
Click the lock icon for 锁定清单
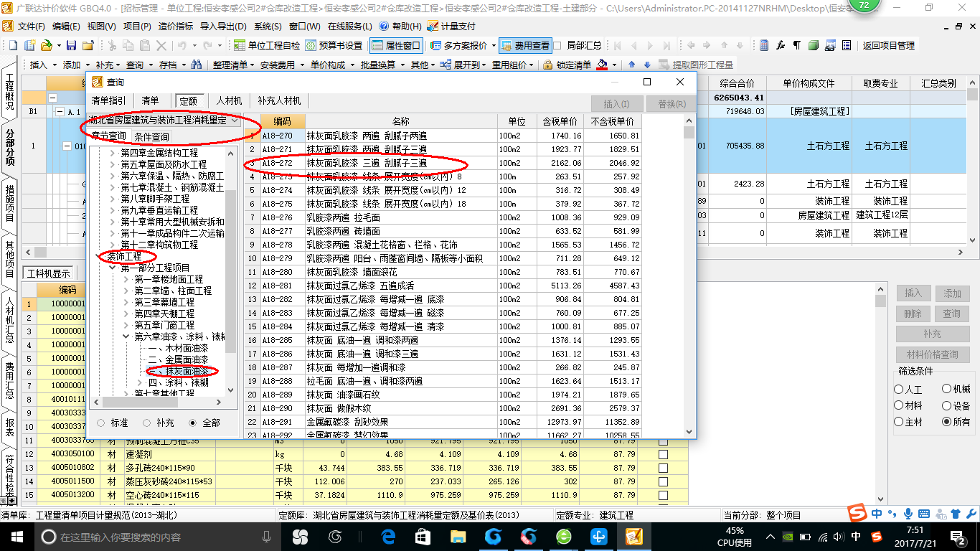tap(547, 65)
